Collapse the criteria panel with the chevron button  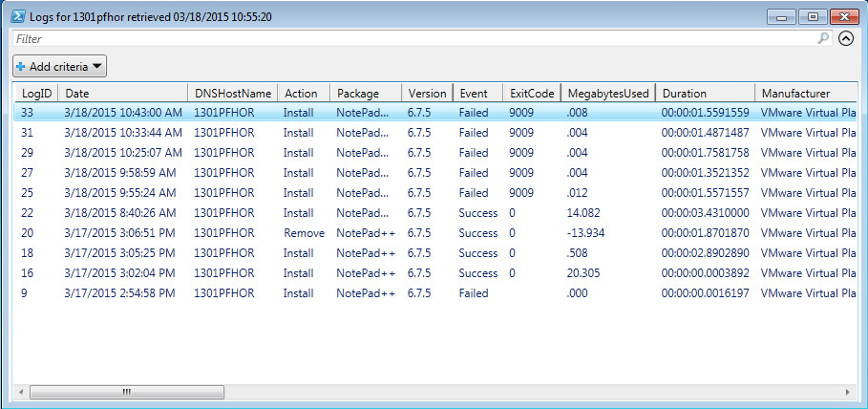[x=846, y=38]
